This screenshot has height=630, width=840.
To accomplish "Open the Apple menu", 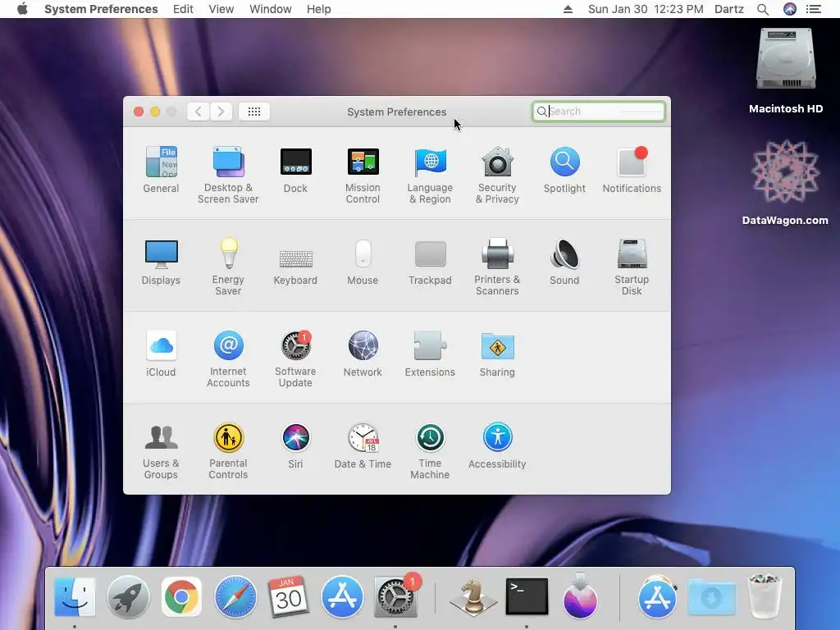I will coord(22,9).
